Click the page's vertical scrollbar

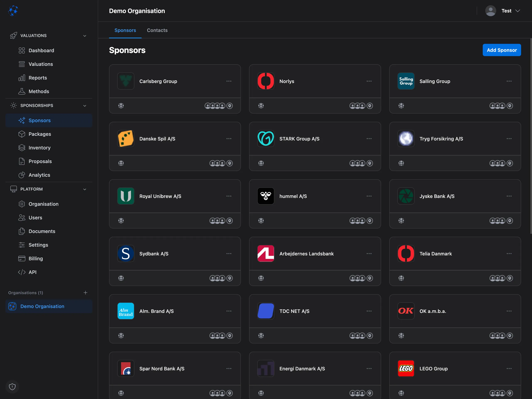click(531, 136)
